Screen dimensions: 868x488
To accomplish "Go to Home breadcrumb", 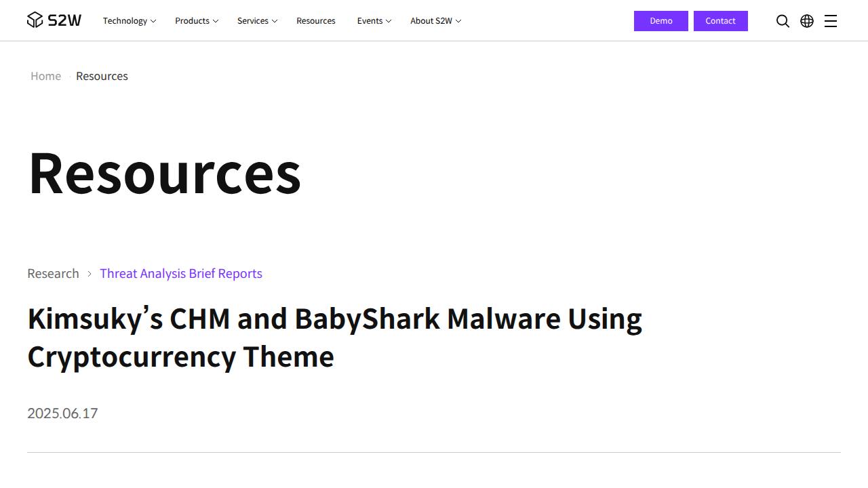I will click(x=45, y=76).
